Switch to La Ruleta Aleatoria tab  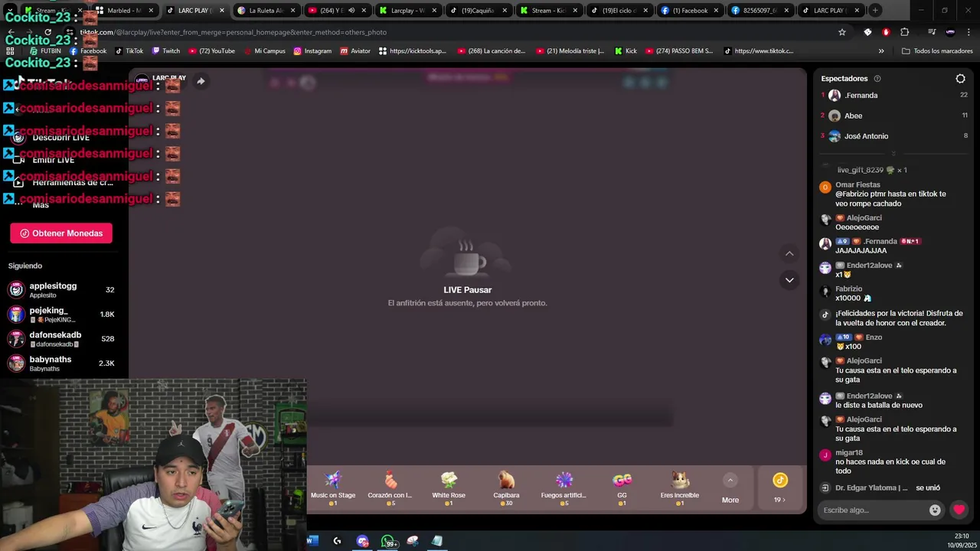266,11
